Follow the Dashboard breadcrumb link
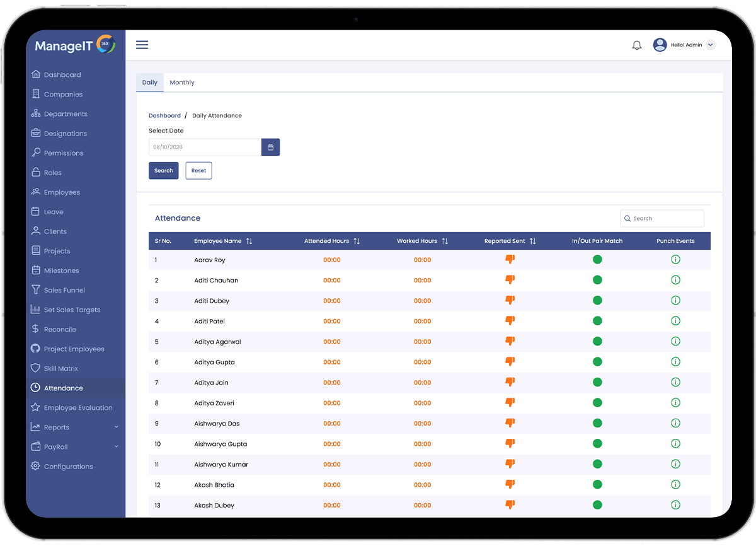The image size is (756, 546). pyautogui.click(x=164, y=116)
